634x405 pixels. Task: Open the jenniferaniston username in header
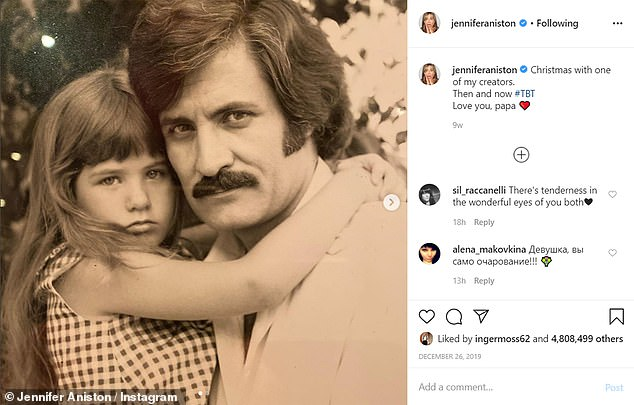[x=484, y=22]
